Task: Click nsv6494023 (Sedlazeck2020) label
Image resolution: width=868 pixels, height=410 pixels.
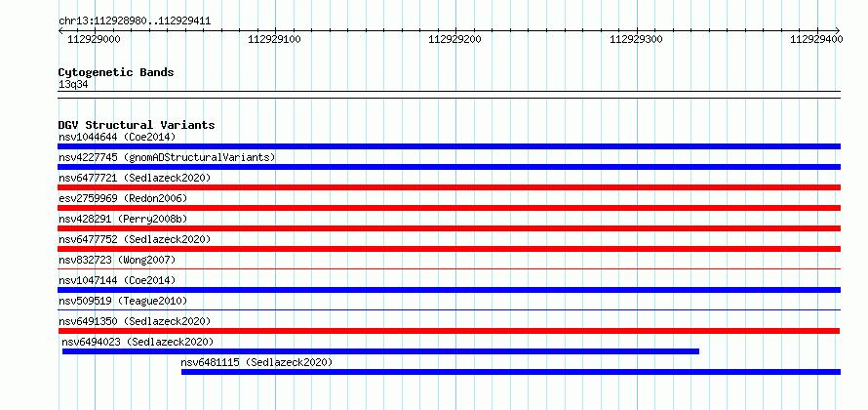Action: 138,342
